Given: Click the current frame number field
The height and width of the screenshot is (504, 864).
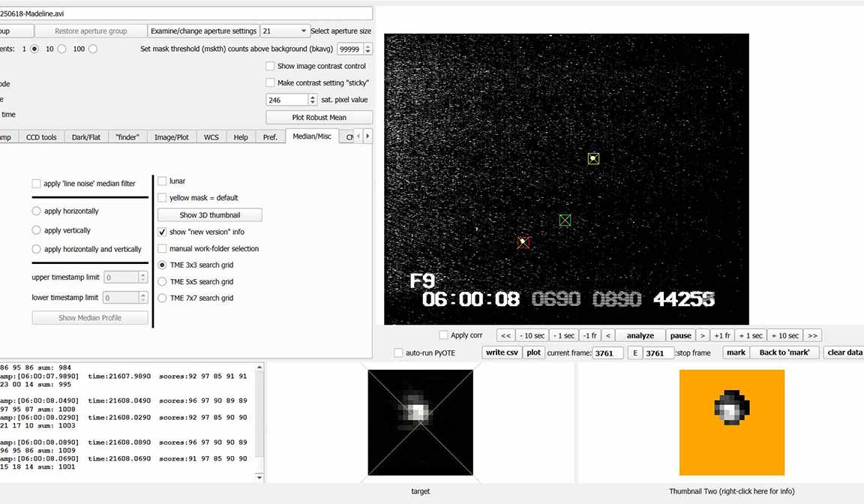Looking at the screenshot, I should click(607, 353).
